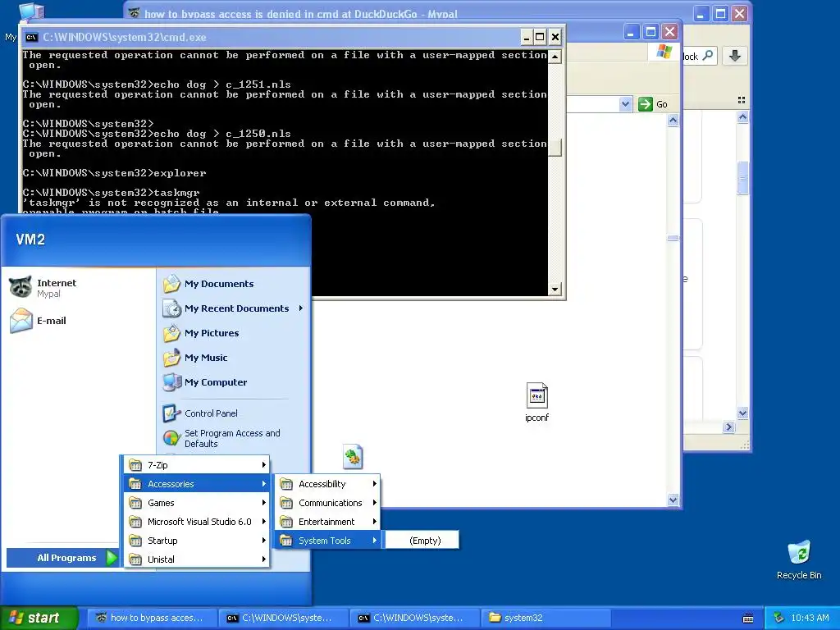Viewport: 840px width, 630px height.
Task: Click VM2 user name header
Action: [x=30, y=240]
